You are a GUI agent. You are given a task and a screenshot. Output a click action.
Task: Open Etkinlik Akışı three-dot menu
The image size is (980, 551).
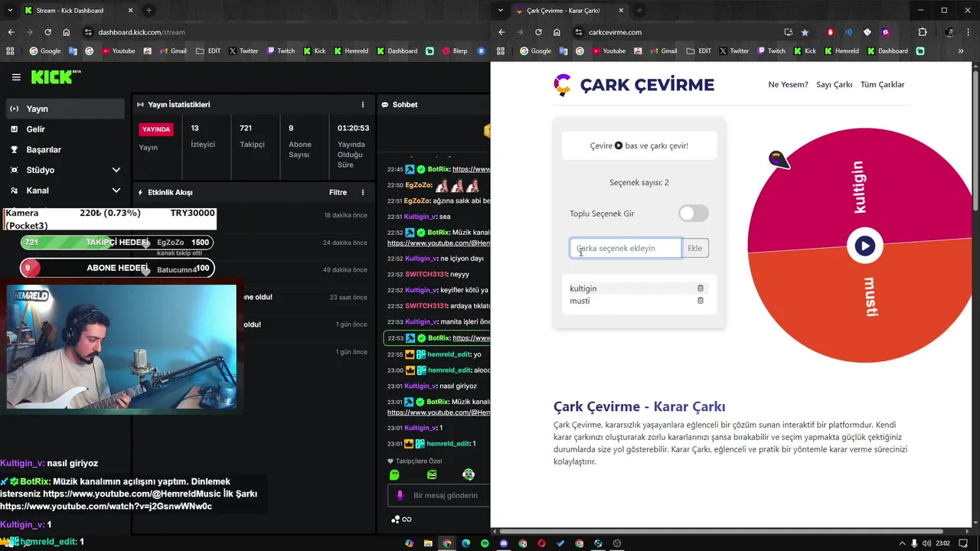click(x=363, y=192)
